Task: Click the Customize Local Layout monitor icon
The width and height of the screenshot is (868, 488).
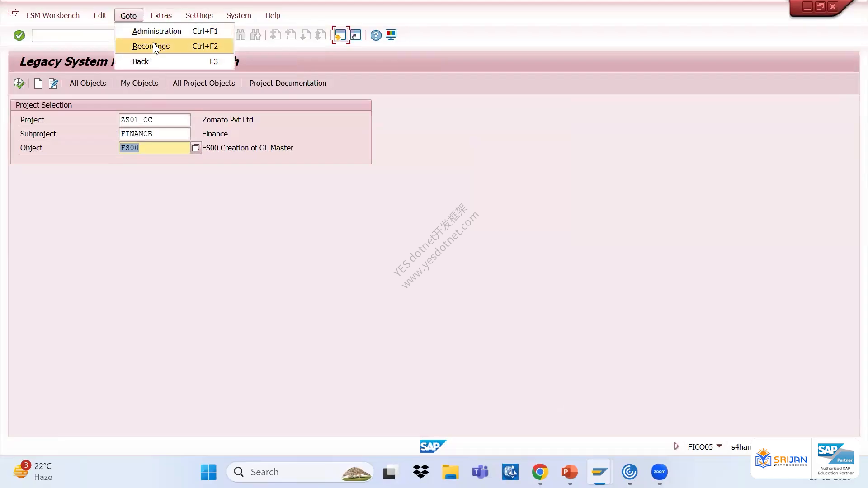Action: 391,35
